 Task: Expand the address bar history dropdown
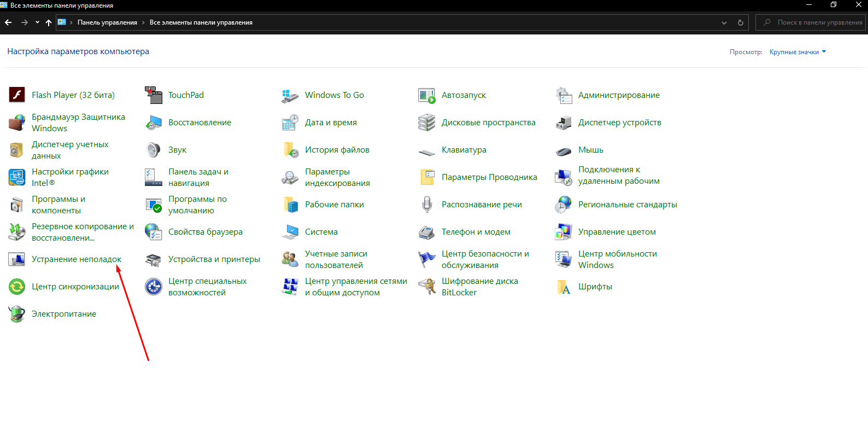pyautogui.click(x=724, y=22)
